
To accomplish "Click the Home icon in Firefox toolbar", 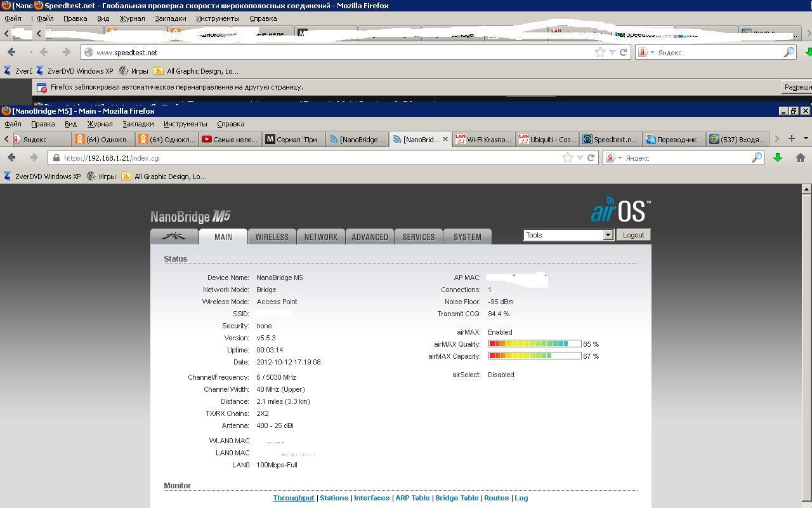I will [800, 157].
